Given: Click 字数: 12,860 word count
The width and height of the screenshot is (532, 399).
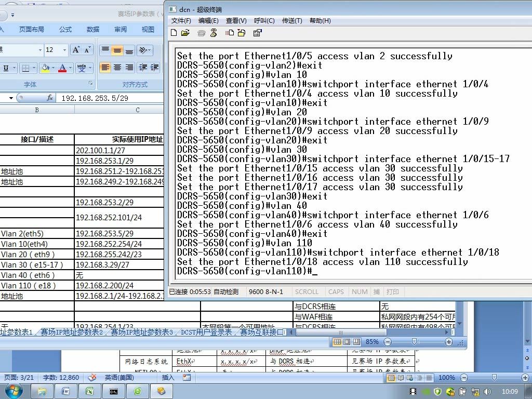Looking at the screenshot, I should (x=61, y=377).
